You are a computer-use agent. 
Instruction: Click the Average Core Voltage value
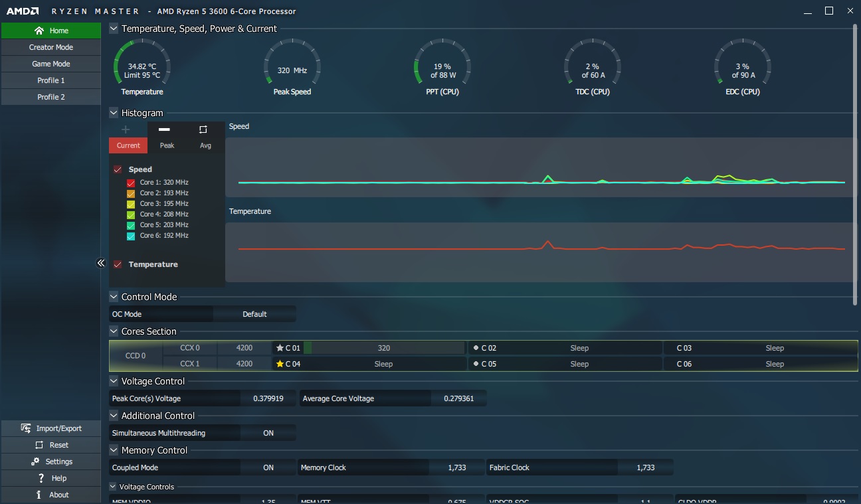(x=458, y=398)
